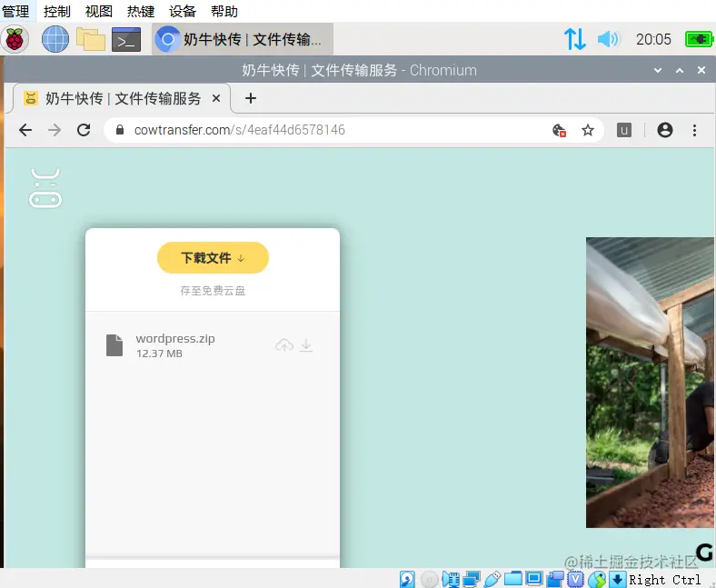
Task: Go back in Chromium
Action: (25, 130)
